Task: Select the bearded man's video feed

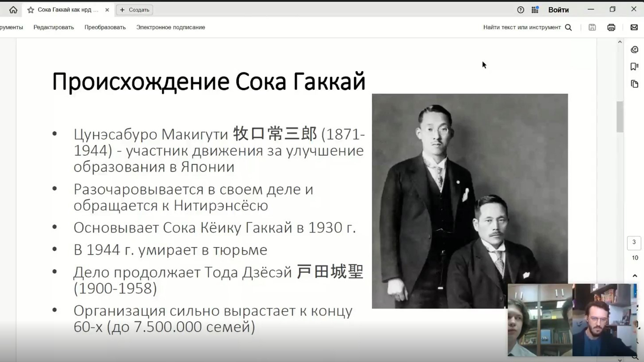Action: [x=604, y=320]
